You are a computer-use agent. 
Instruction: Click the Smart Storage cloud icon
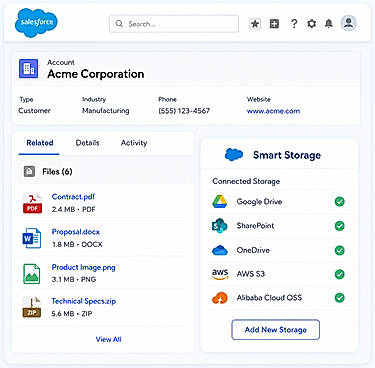coord(234,155)
